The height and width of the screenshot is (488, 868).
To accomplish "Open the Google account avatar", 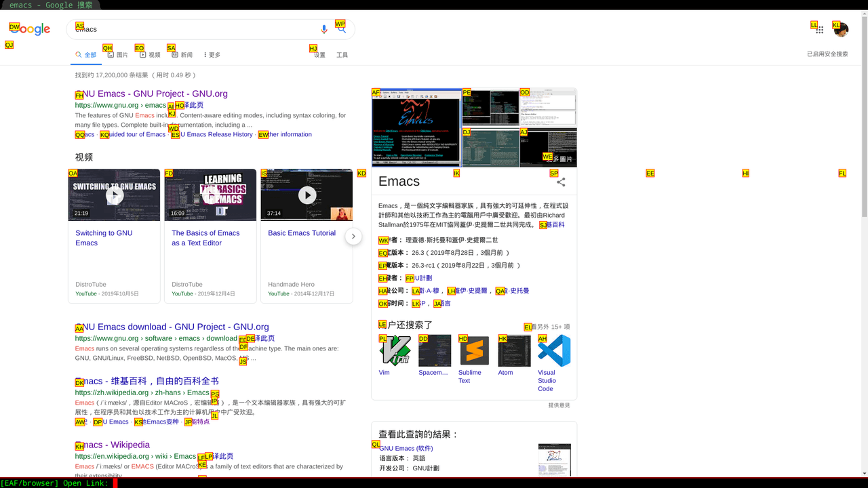I will (x=842, y=29).
